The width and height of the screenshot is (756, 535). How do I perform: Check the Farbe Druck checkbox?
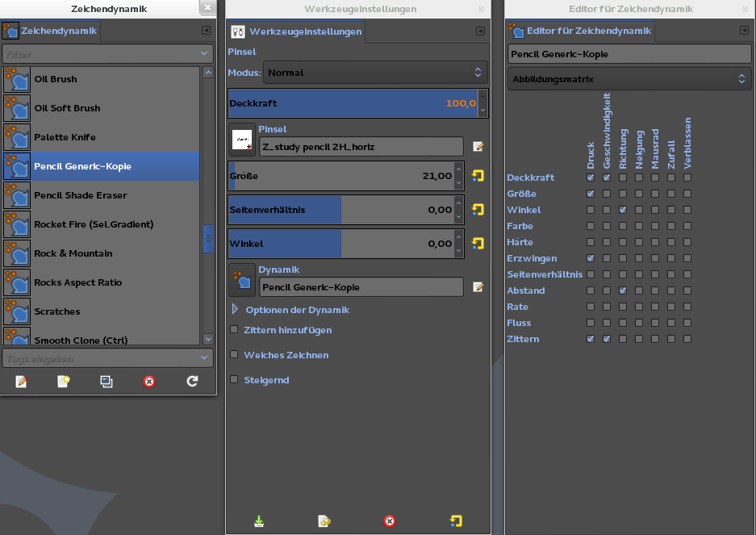click(x=591, y=226)
